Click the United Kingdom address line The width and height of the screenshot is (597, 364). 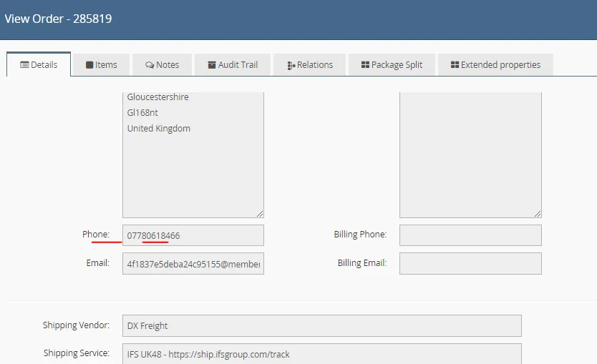point(158,129)
